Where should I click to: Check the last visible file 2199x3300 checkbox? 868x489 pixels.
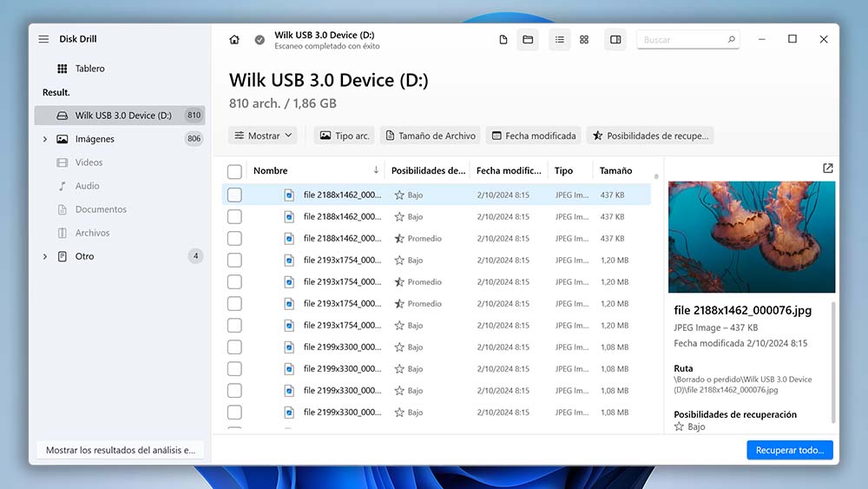pyautogui.click(x=234, y=413)
